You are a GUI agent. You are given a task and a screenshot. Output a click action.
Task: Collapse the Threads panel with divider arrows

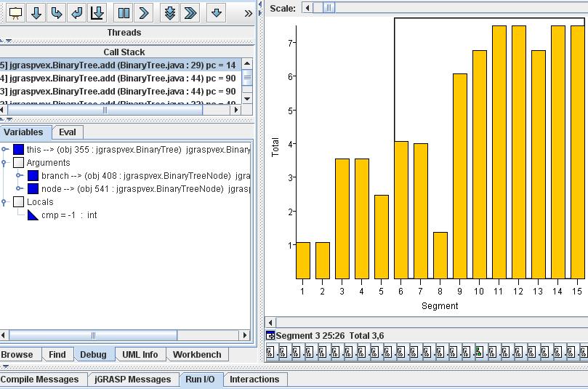tap(6, 41)
